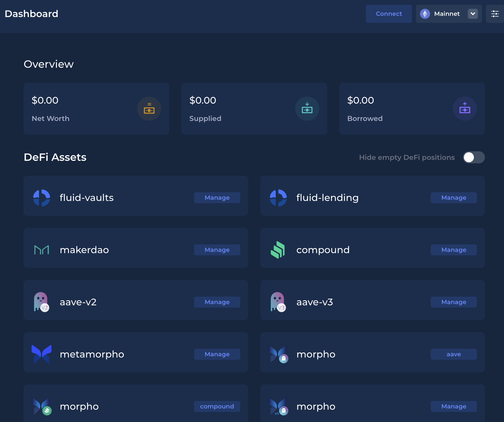Click the DeFi Assets section heading

point(55,157)
